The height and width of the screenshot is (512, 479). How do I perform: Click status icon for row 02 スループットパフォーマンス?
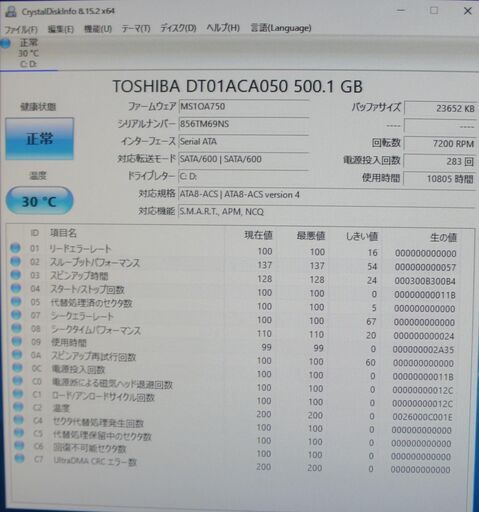(16, 261)
